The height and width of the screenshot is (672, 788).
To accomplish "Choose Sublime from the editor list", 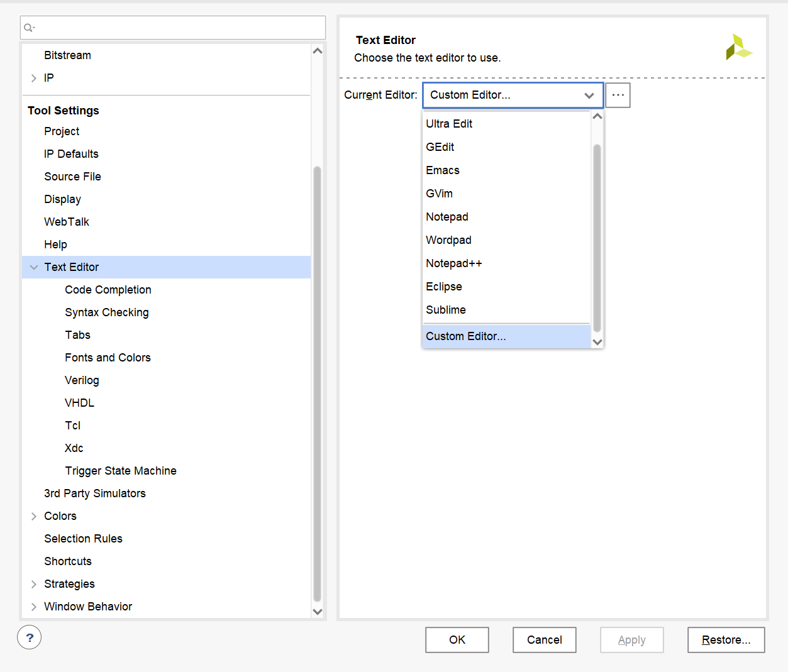I will pos(507,310).
